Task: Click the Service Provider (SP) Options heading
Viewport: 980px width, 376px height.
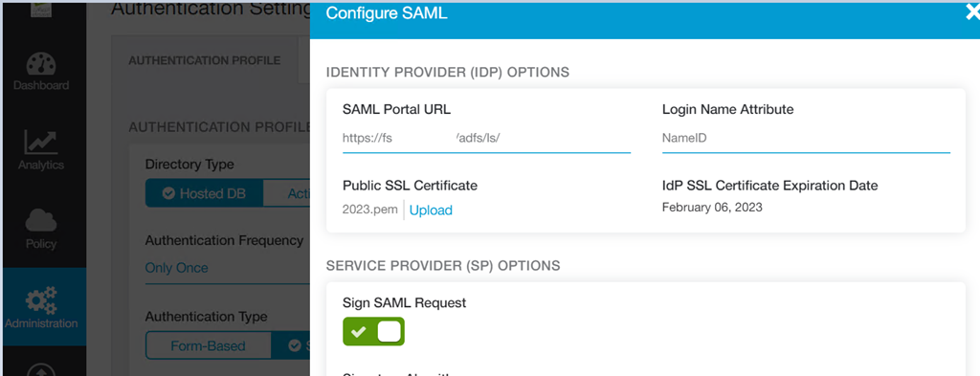Action: [443, 265]
